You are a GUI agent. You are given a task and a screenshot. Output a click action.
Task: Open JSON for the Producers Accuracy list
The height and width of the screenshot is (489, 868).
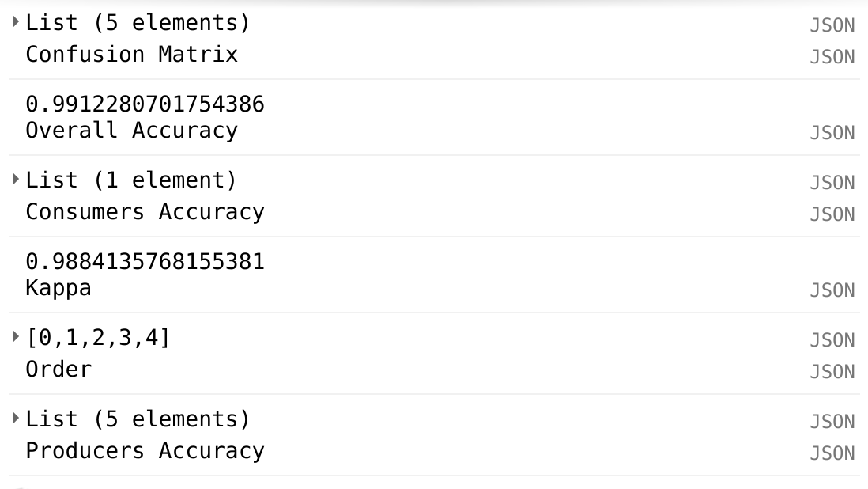pyautogui.click(x=832, y=421)
